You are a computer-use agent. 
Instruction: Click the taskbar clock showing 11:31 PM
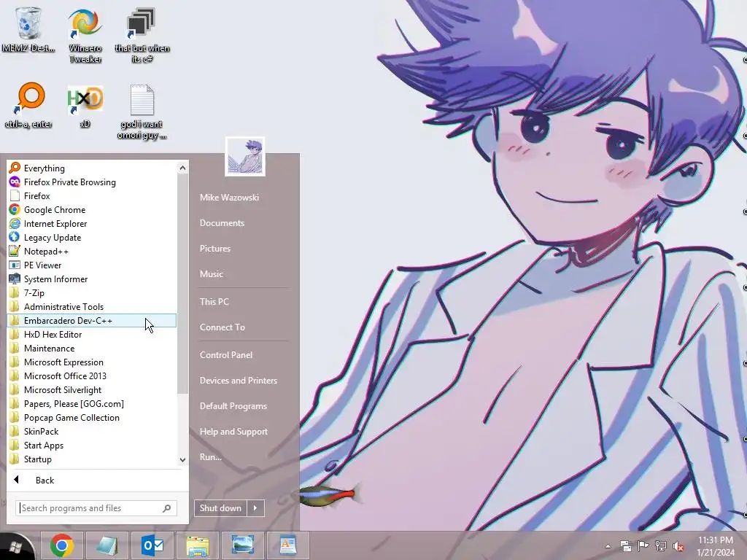coord(716,546)
